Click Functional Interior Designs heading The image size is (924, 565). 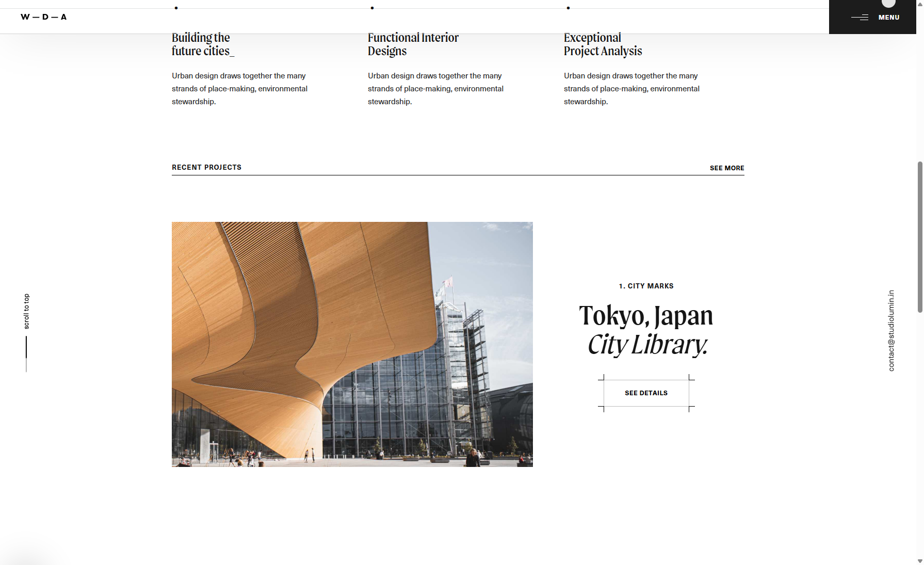[413, 44]
